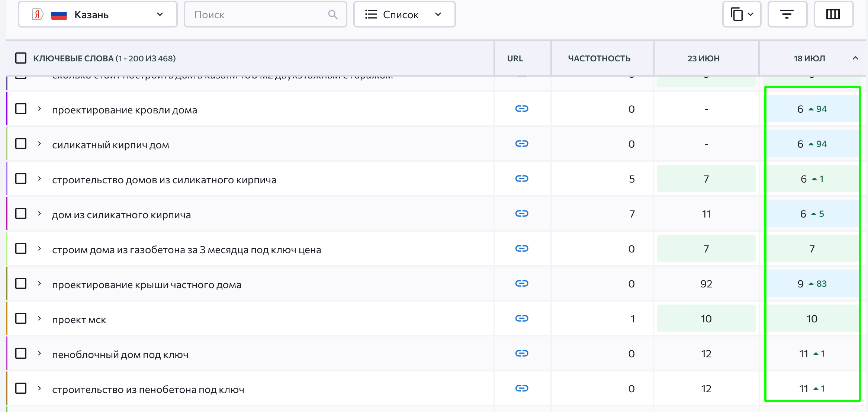868x412 pixels.
Task: Check строительство домов из силикатного кирпича row
Action: (x=21, y=178)
